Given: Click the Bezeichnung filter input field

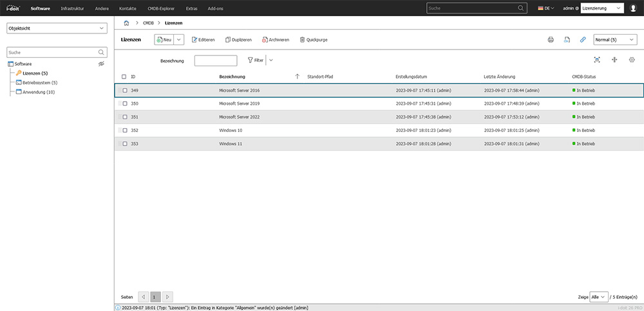Looking at the screenshot, I should pyautogui.click(x=215, y=61).
